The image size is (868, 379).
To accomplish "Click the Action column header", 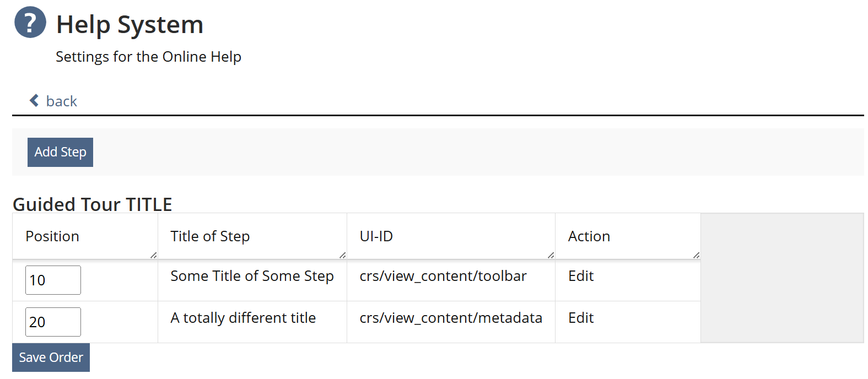I will (x=589, y=236).
